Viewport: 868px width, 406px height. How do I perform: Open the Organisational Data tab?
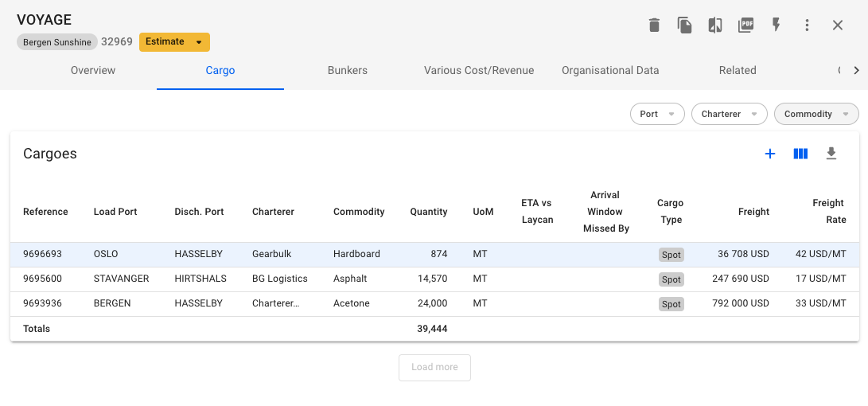[x=610, y=70]
